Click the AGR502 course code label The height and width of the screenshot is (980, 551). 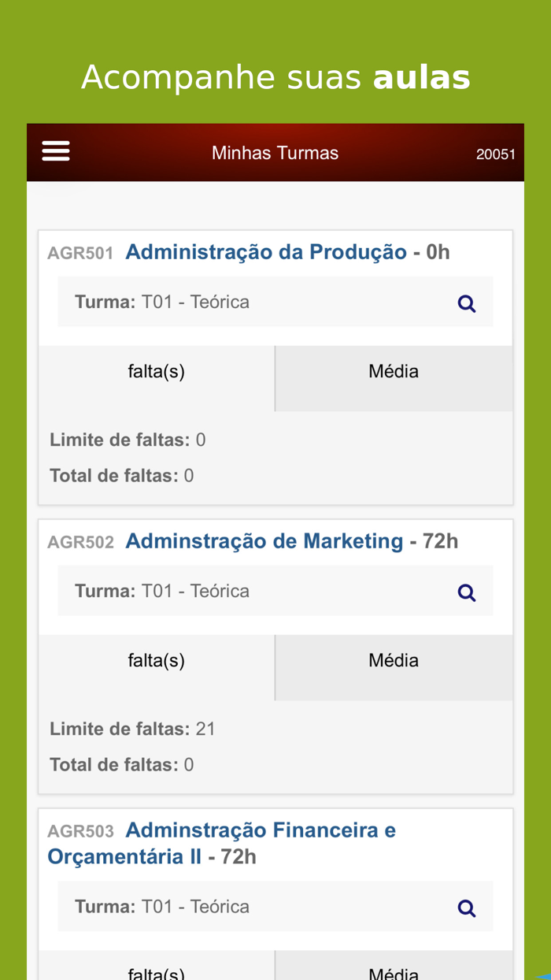click(x=80, y=543)
